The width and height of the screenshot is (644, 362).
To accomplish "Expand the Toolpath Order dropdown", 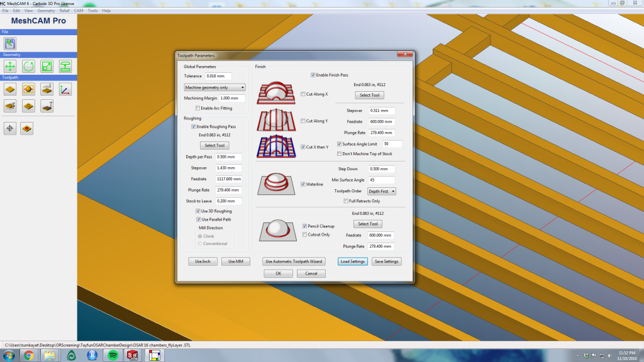I will tap(382, 191).
